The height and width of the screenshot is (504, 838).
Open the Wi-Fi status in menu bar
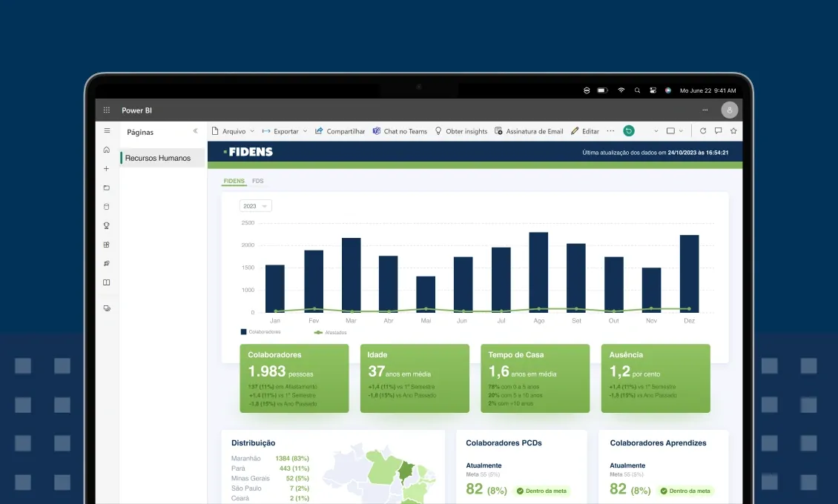coord(621,90)
